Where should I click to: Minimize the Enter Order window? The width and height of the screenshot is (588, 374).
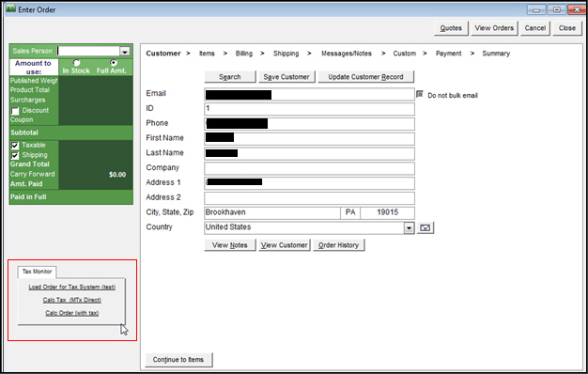point(536,9)
